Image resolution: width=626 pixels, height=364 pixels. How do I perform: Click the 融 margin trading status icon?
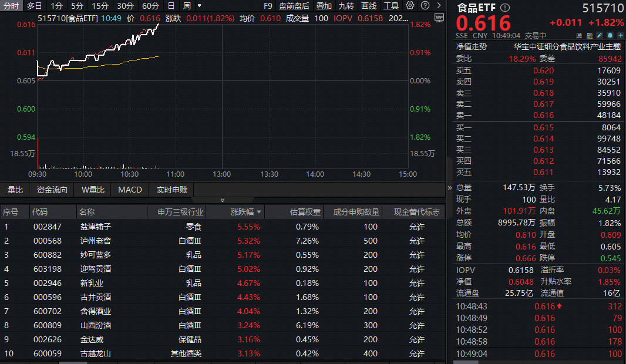[x=590, y=35]
